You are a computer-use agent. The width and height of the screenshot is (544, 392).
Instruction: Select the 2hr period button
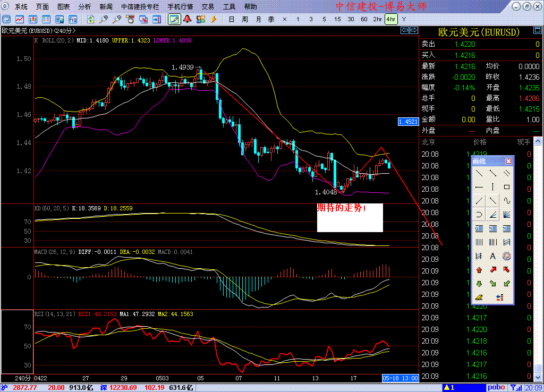pyautogui.click(x=378, y=20)
